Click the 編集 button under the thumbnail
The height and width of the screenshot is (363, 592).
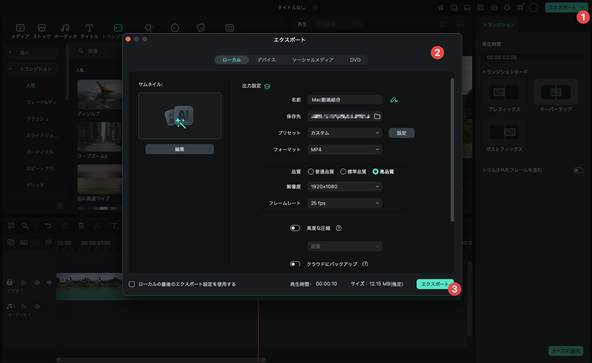pyautogui.click(x=180, y=149)
